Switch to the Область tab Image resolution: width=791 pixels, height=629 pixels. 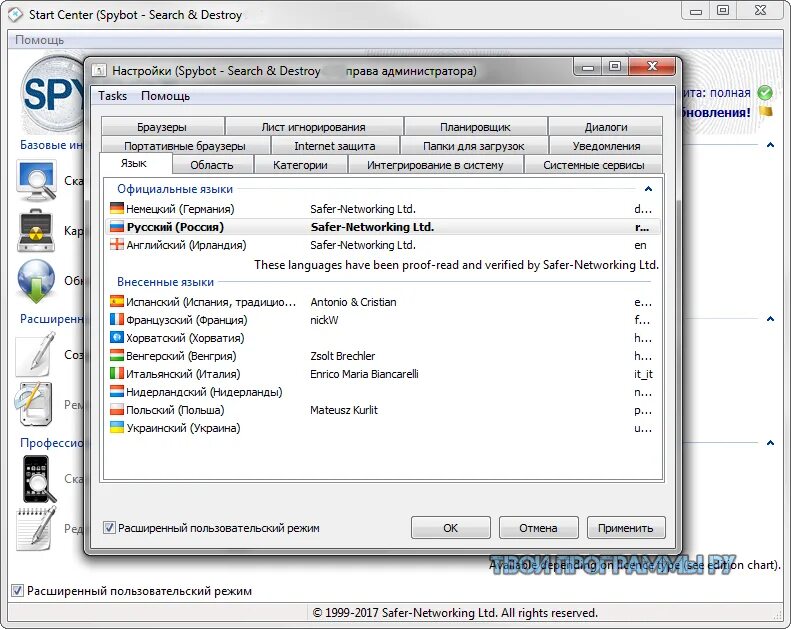212,165
